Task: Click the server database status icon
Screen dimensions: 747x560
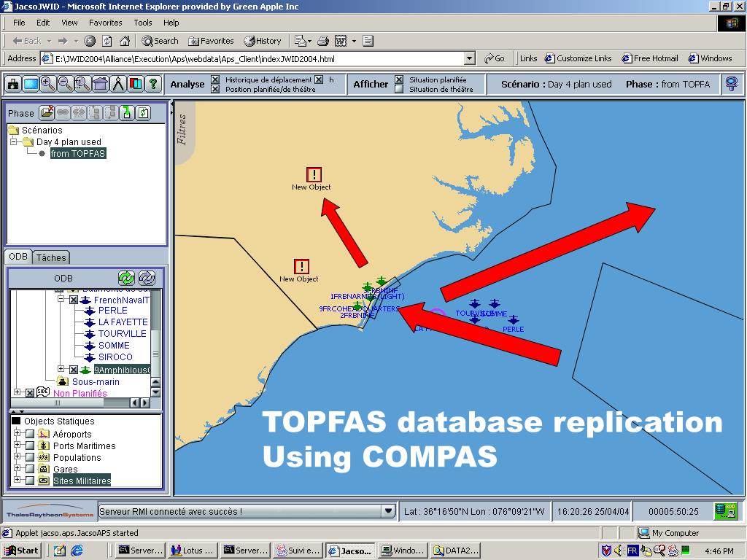Action: tap(726, 511)
